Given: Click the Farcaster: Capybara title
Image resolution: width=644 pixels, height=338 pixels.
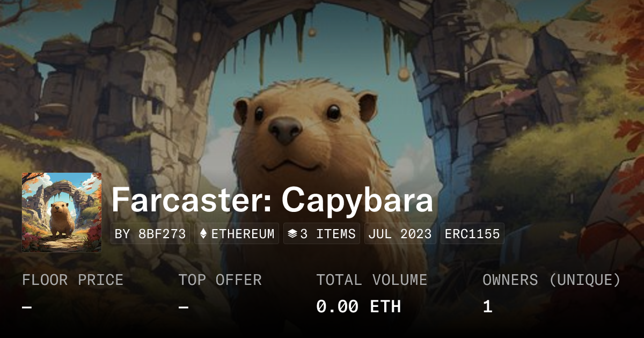Looking at the screenshot, I should coord(272,201).
